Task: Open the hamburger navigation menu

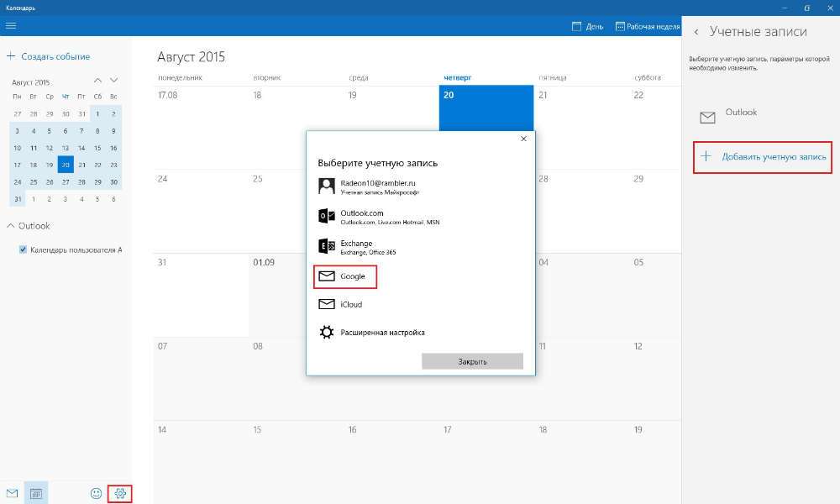Action: coord(11,25)
